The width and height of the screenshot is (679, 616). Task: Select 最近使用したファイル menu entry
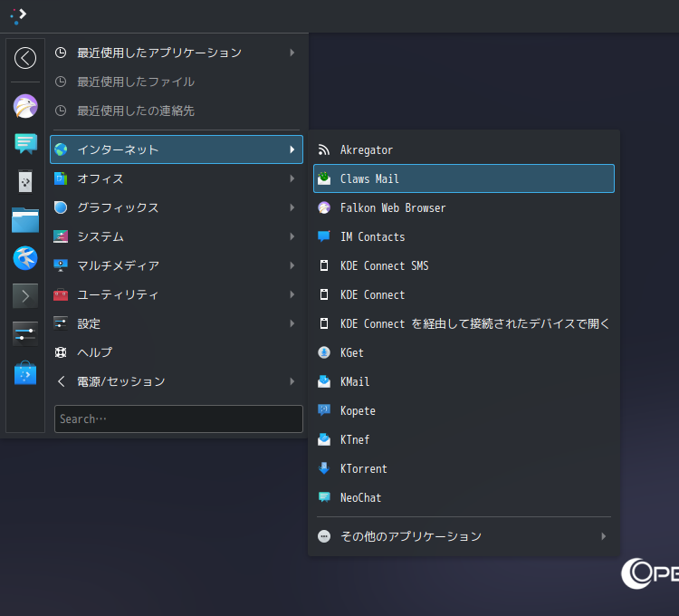point(177,82)
